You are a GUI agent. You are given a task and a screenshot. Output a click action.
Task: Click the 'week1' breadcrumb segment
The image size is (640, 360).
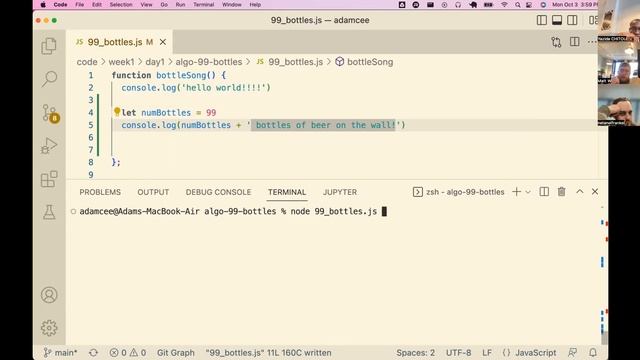click(x=121, y=62)
